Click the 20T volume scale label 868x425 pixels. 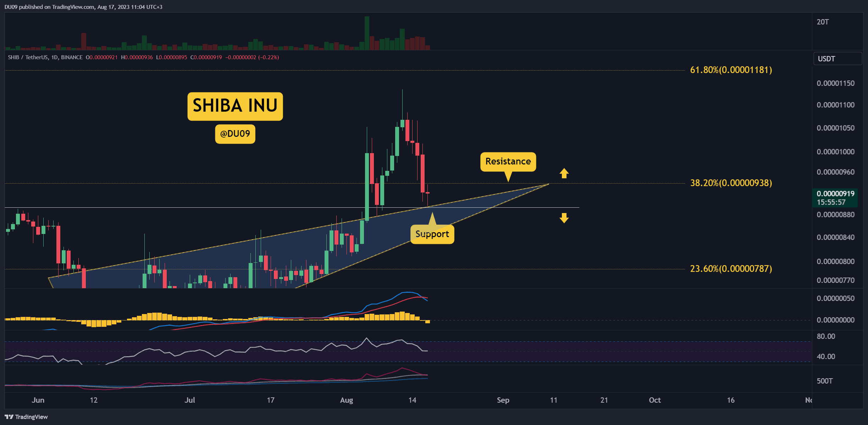point(823,22)
